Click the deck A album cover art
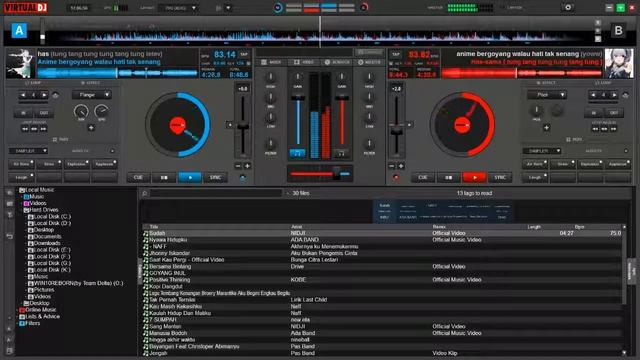The image size is (640, 360). [x=20, y=63]
